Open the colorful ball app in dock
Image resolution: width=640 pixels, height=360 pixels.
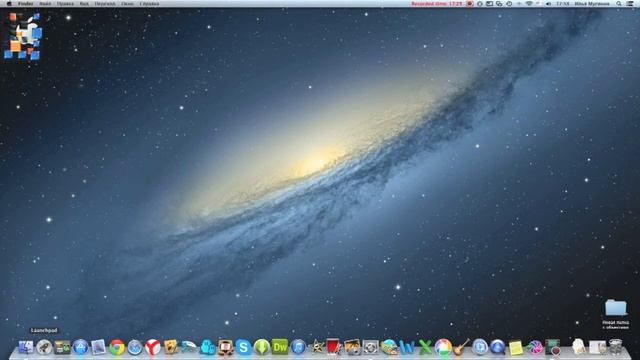[443, 347]
